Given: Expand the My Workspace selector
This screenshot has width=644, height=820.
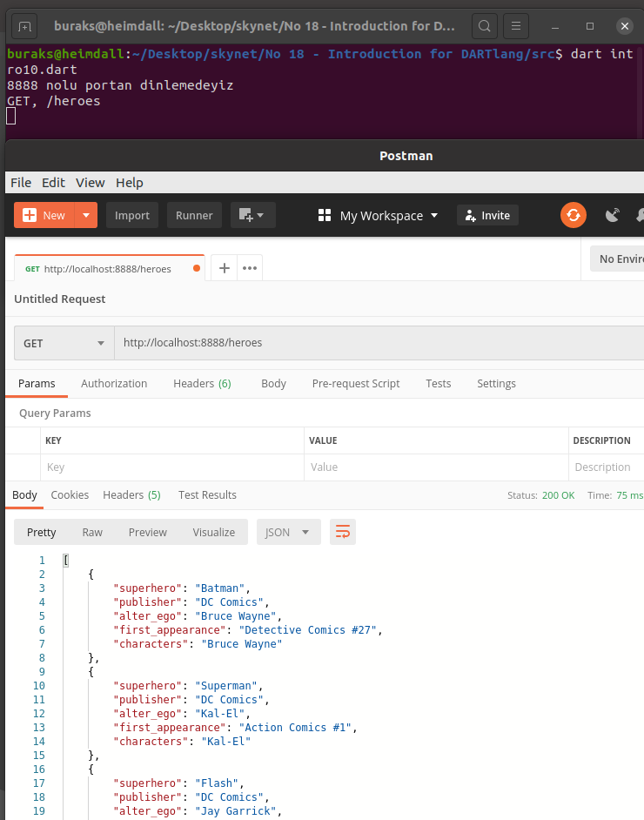Looking at the screenshot, I should (x=378, y=215).
